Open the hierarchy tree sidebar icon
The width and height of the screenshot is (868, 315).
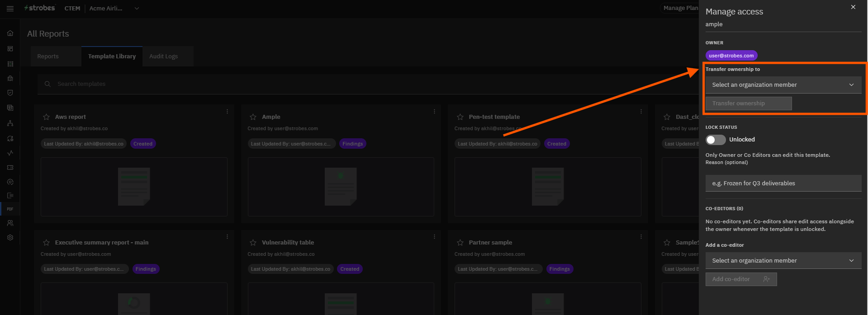click(x=10, y=123)
